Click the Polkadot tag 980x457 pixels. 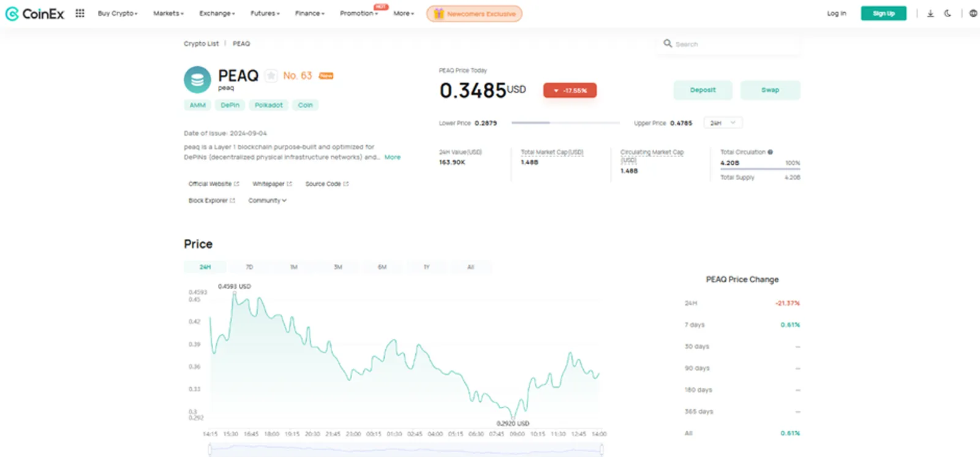[268, 105]
